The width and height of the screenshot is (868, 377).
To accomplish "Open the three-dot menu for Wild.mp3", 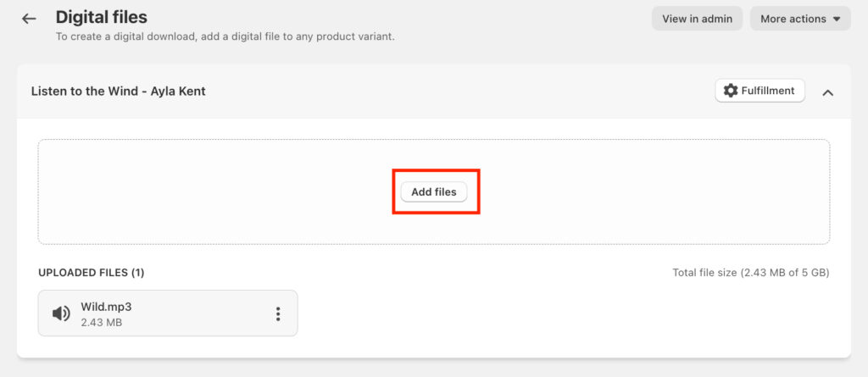I will (277, 313).
